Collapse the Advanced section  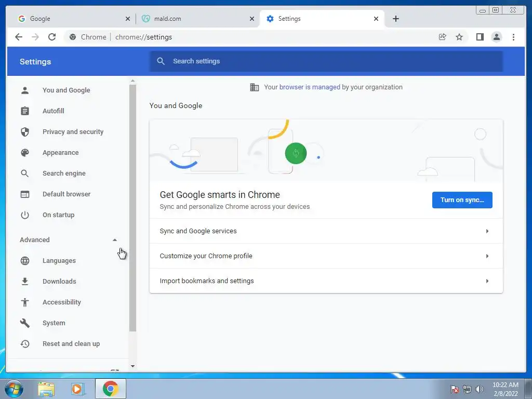tap(115, 240)
